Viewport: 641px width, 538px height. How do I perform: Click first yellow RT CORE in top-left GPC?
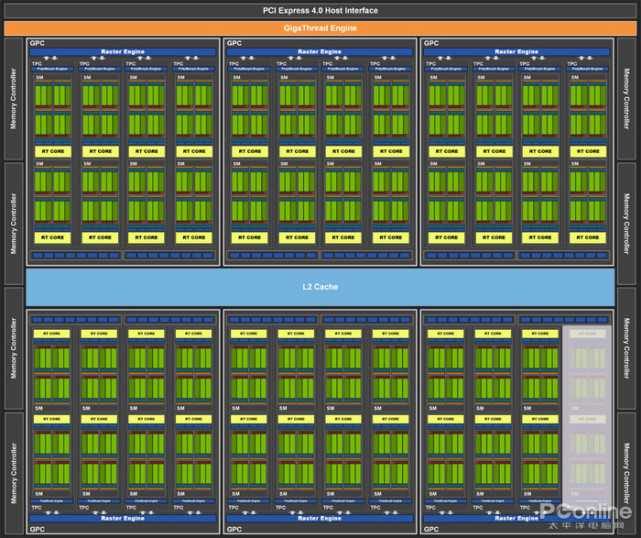51,151
